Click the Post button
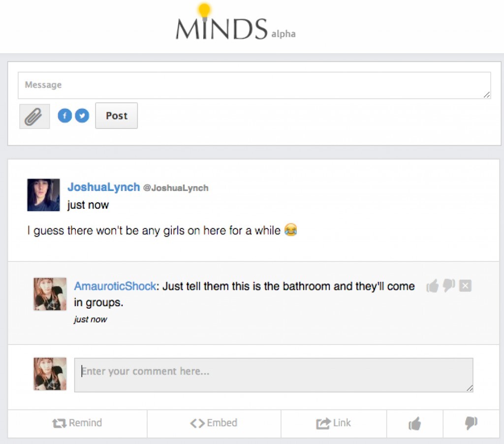The height and width of the screenshot is (444, 504). [x=116, y=116]
